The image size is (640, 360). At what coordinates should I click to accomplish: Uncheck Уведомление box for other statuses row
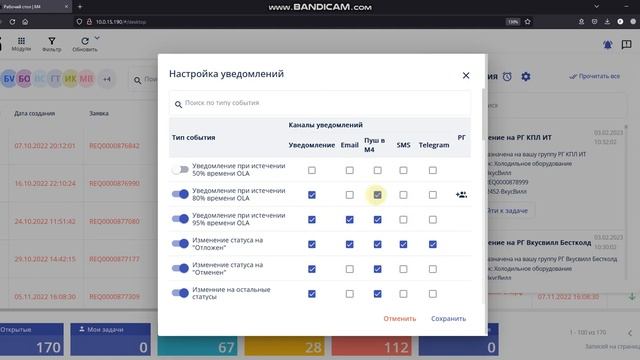click(x=312, y=294)
